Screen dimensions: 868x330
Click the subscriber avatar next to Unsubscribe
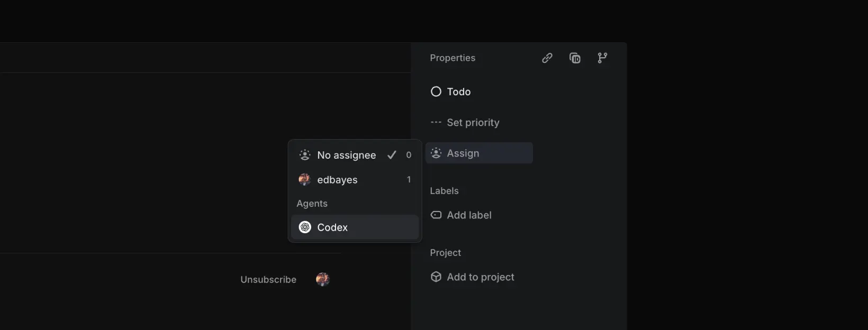pos(322,279)
